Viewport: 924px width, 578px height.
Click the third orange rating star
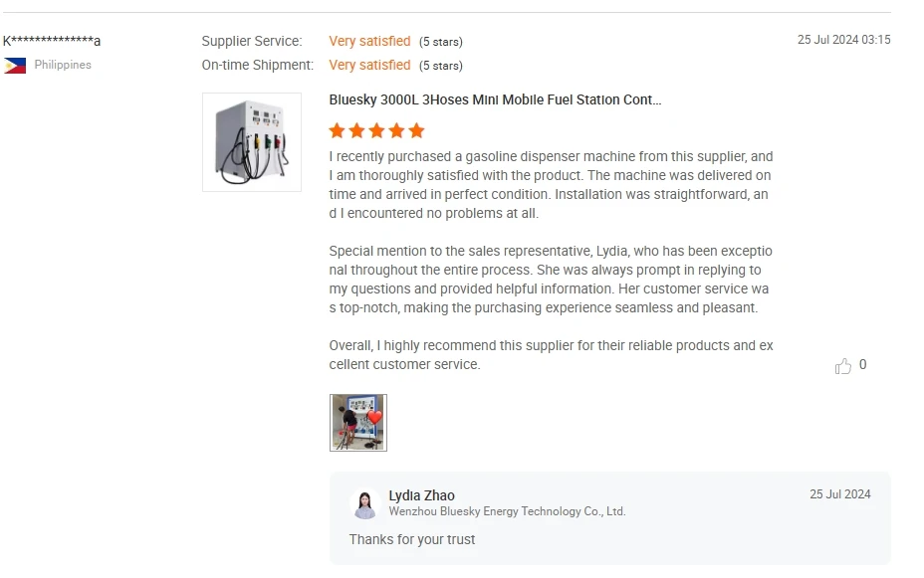point(376,130)
